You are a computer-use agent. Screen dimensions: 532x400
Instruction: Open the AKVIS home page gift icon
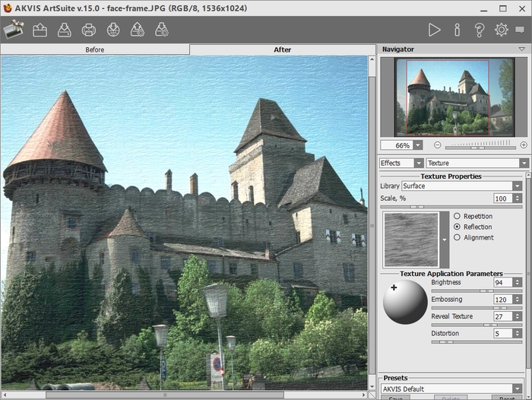coord(14,30)
